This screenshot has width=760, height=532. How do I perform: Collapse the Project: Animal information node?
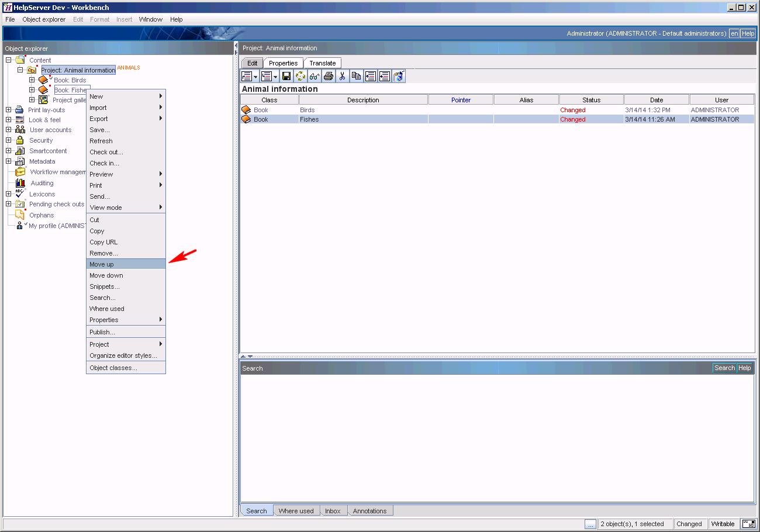pyautogui.click(x=20, y=70)
